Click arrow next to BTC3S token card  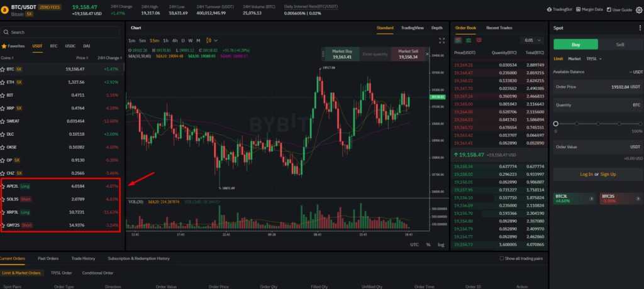[638, 199]
